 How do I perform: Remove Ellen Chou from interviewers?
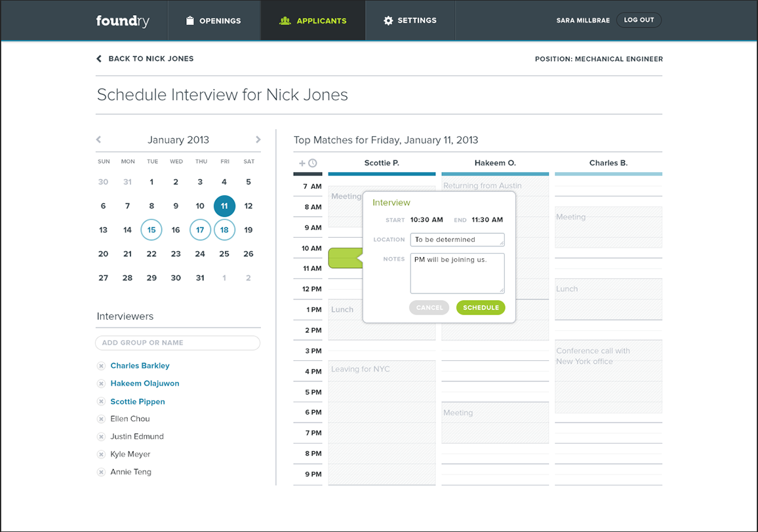click(101, 419)
